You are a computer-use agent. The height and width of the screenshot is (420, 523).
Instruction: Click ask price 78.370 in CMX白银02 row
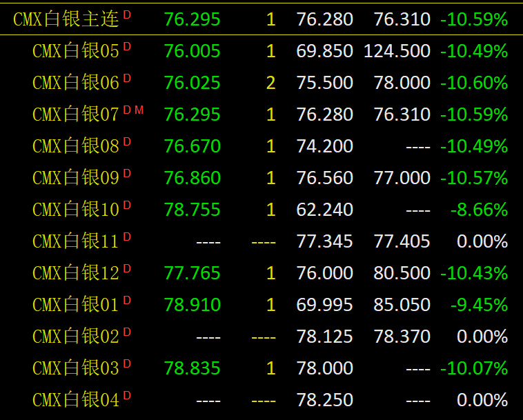(x=402, y=337)
